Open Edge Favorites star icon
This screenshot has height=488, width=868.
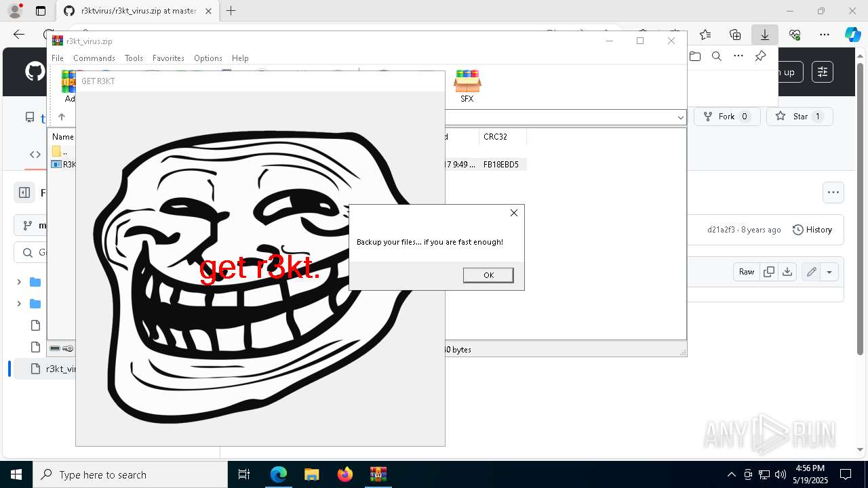point(705,35)
